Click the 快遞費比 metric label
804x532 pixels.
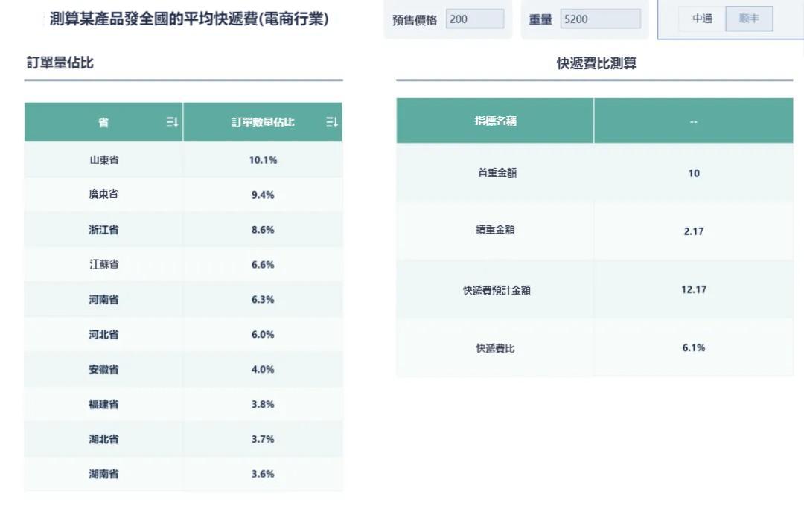[x=495, y=348]
